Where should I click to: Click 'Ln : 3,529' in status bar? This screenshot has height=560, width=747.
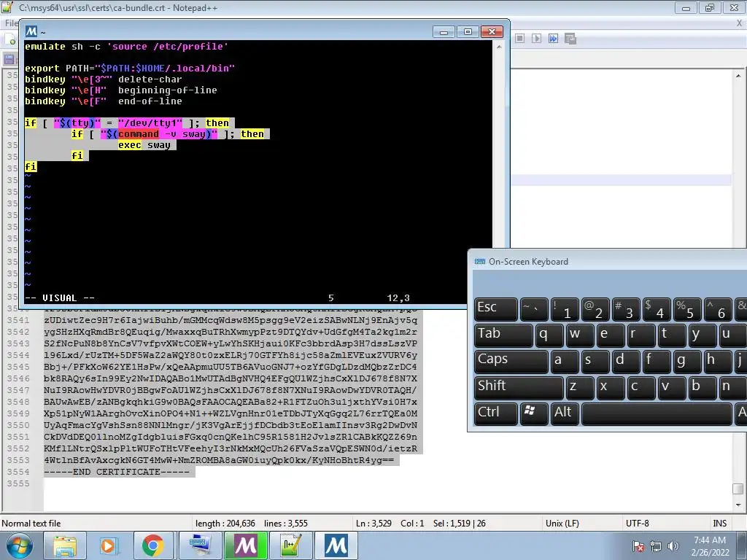(x=373, y=524)
